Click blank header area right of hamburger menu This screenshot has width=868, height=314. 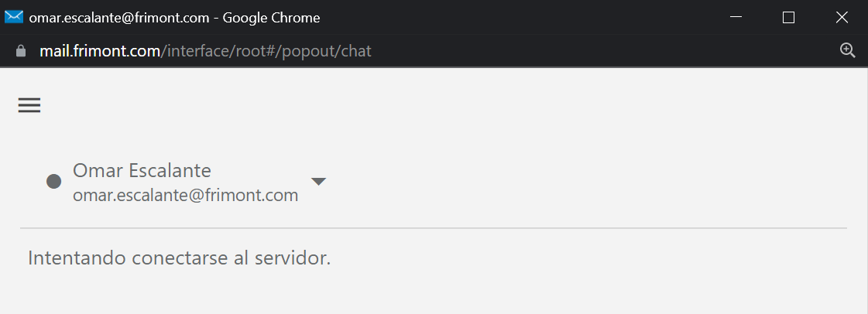(x=434, y=106)
